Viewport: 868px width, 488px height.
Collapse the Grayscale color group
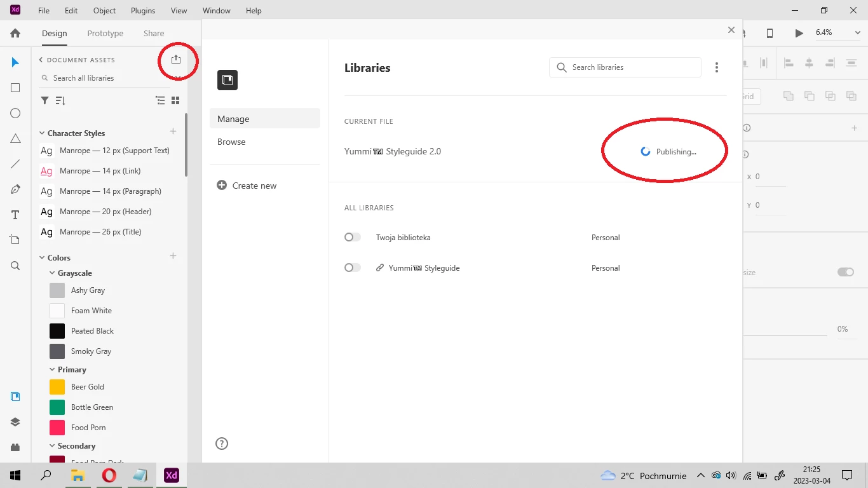coord(52,273)
